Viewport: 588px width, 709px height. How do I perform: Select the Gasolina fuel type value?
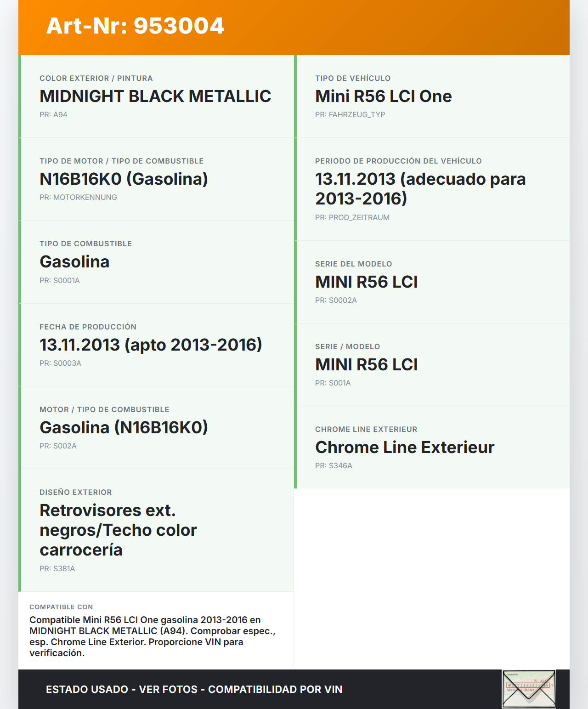74,262
